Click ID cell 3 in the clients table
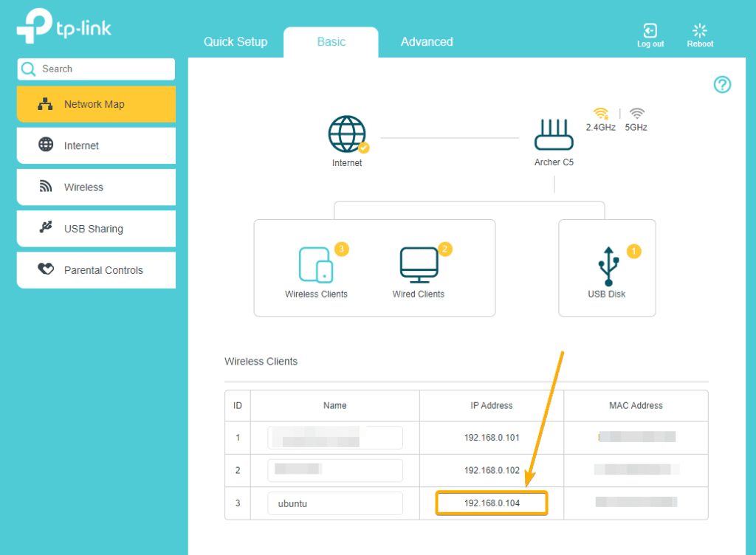 tap(237, 503)
